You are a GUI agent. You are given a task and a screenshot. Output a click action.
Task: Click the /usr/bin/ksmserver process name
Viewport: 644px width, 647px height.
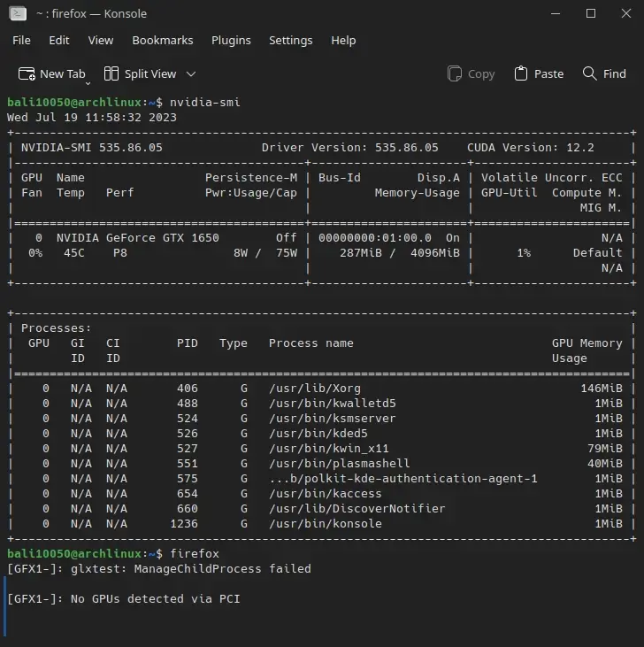coord(333,419)
